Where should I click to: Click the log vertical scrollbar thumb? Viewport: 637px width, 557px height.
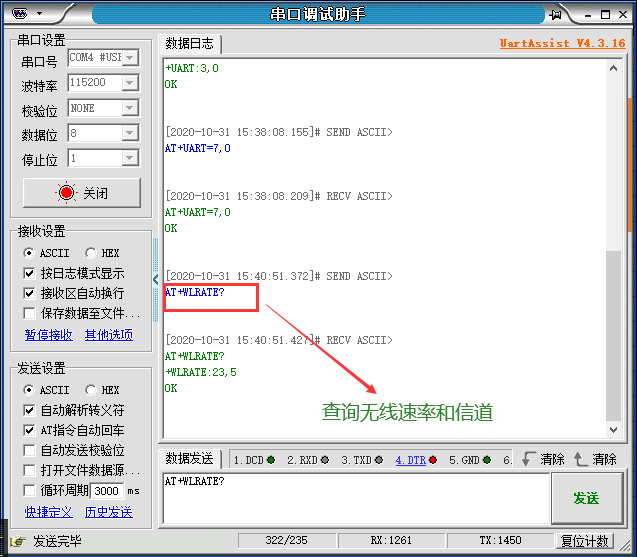pos(613,336)
